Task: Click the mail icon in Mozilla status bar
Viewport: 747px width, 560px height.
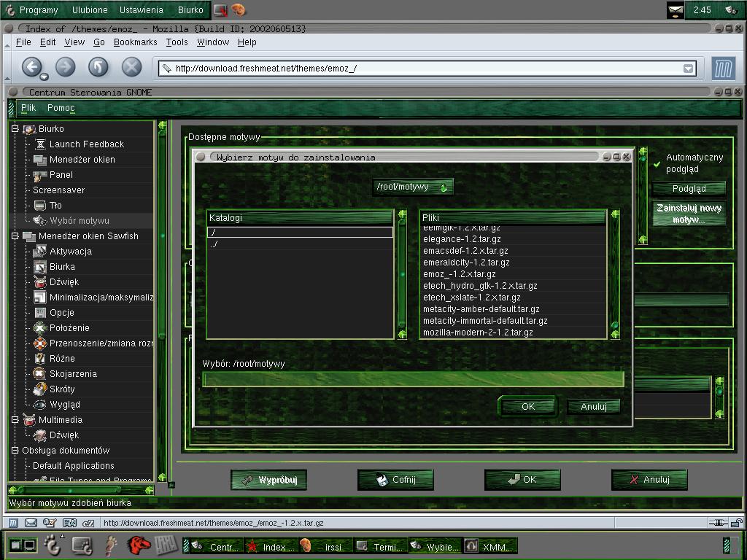Action: click(x=31, y=523)
